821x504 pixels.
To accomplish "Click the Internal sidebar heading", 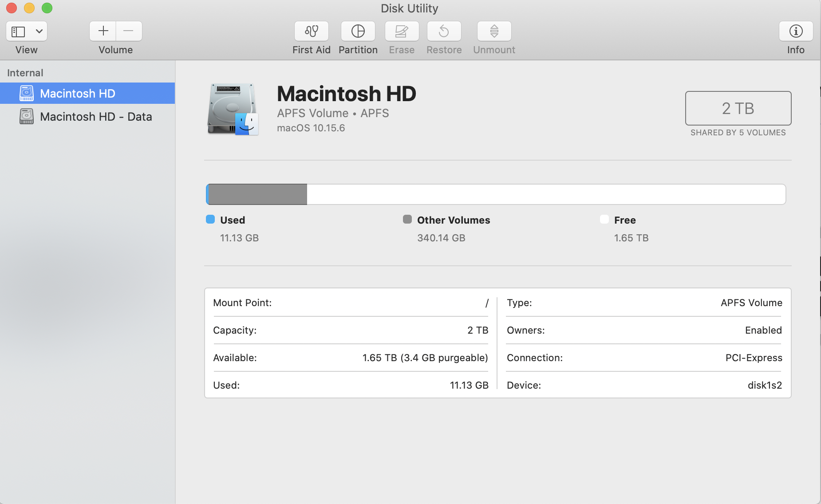I will tap(25, 73).
